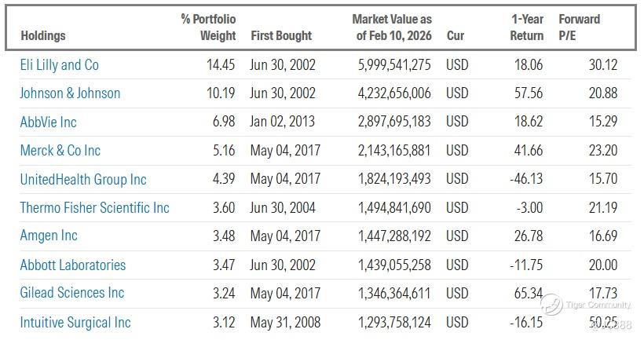Open the Amgen Inc holding
Screen dimensions: 644x340
(49, 236)
